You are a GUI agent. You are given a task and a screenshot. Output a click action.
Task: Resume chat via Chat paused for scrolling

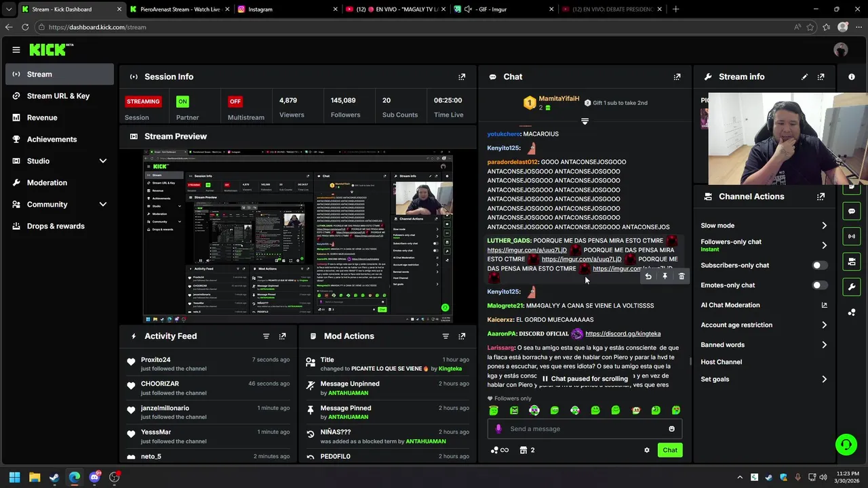pyautogui.click(x=585, y=379)
